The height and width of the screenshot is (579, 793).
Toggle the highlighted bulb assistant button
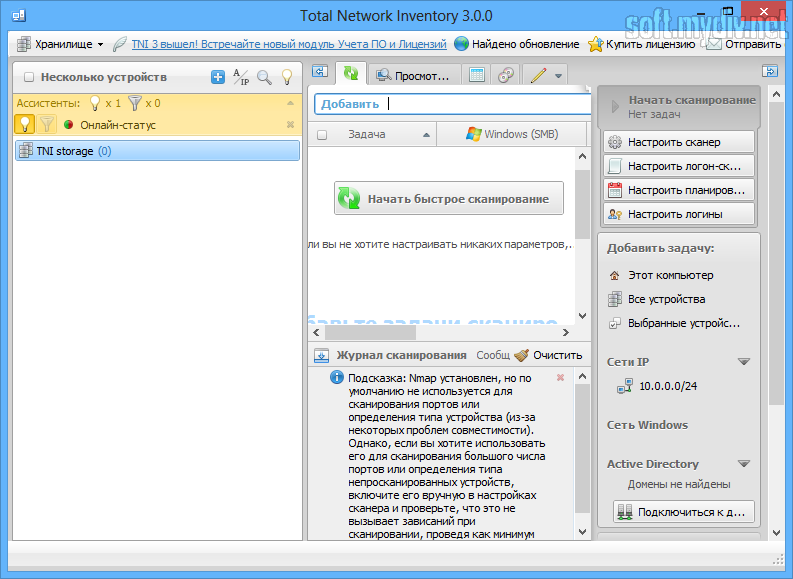[x=25, y=124]
